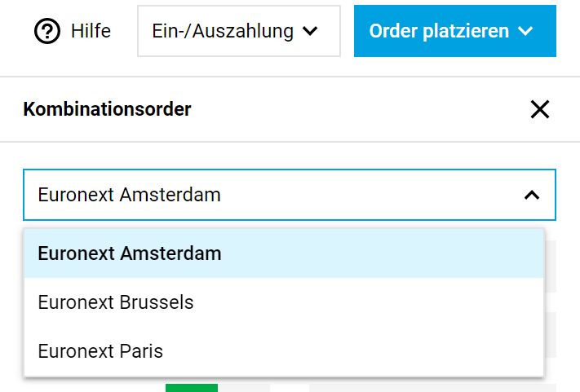
Task: Click the Order platzieren label text
Action: (439, 32)
